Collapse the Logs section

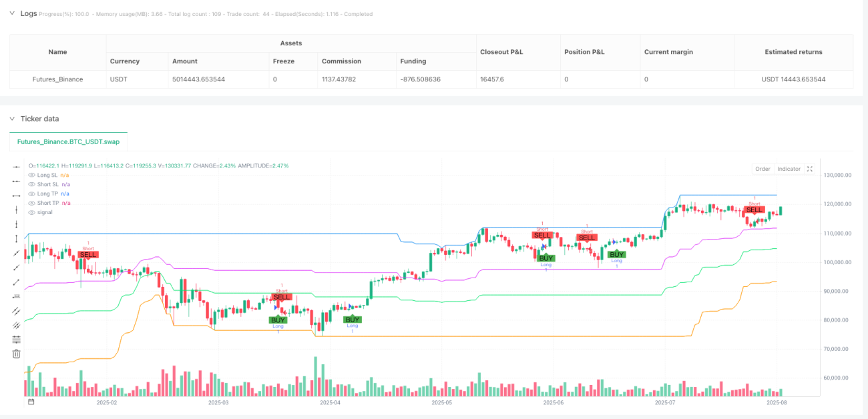pyautogui.click(x=11, y=13)
